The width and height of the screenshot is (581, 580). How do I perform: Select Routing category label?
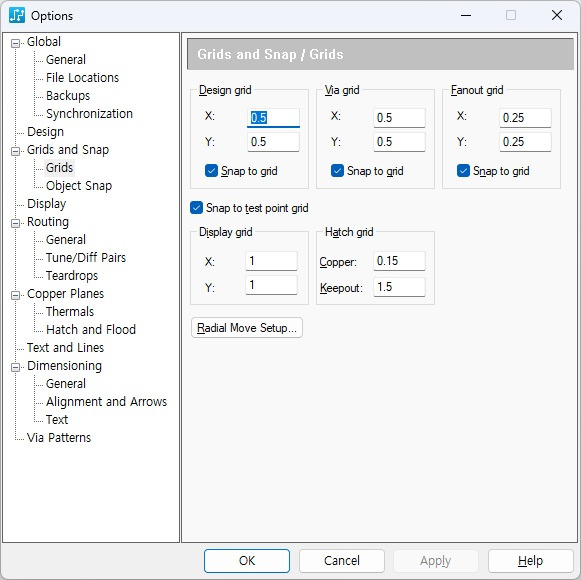coord(48,222)
